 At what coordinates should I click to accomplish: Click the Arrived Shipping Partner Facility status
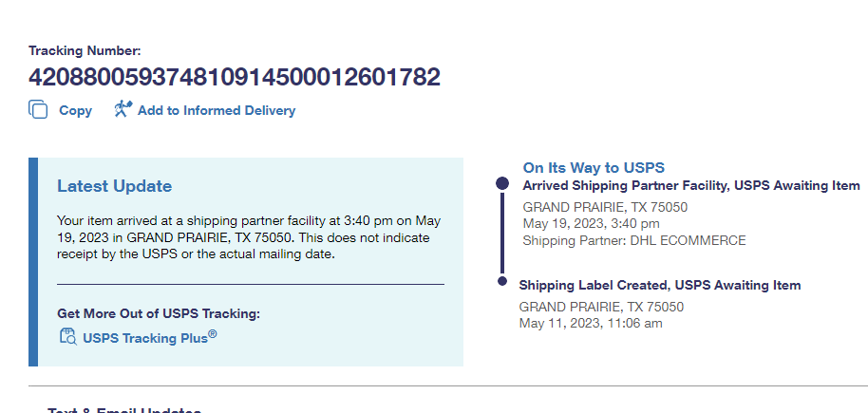pos(690,185)
